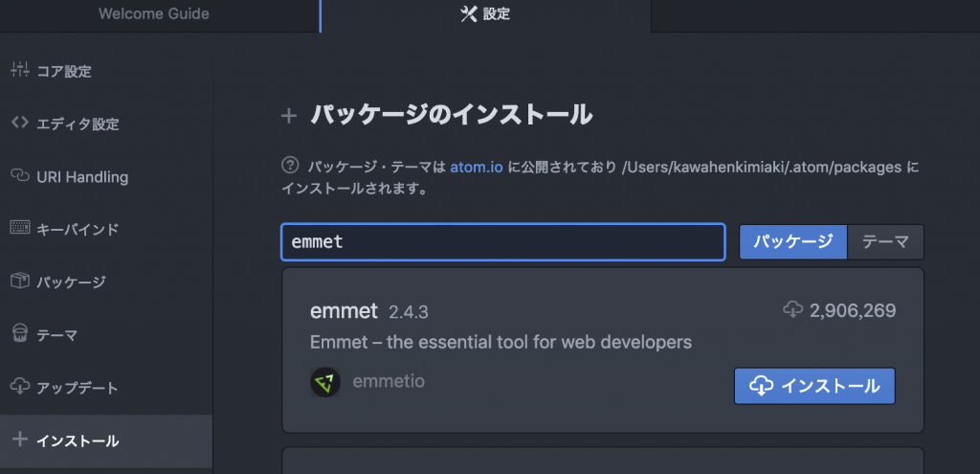Click the question mark help icon
Screen dimensions: 980x474
tap(290, 165)
